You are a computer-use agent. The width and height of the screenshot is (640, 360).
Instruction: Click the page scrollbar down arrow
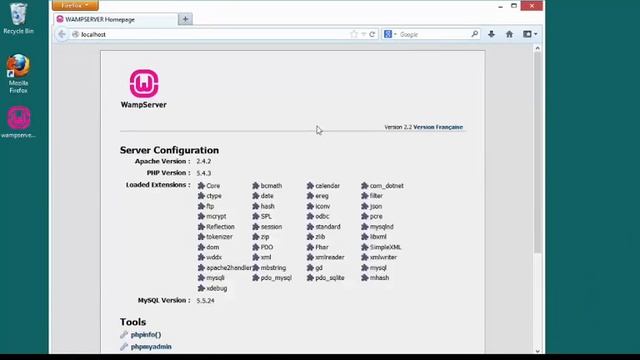point(538,351)
